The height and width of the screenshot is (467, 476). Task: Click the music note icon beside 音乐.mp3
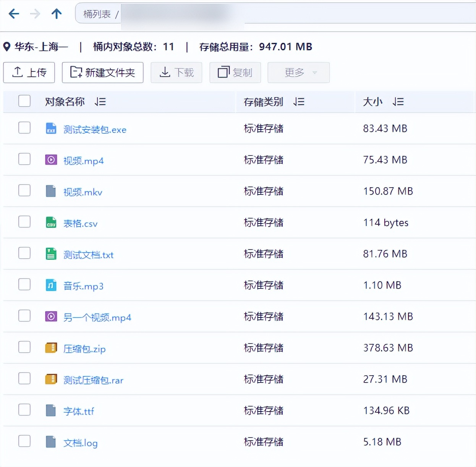51,284
